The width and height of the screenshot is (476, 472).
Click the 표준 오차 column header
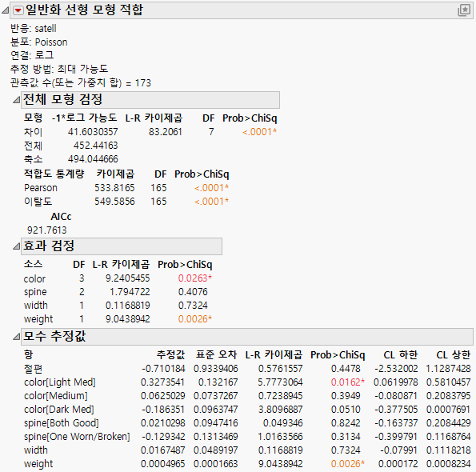point(216,354)
